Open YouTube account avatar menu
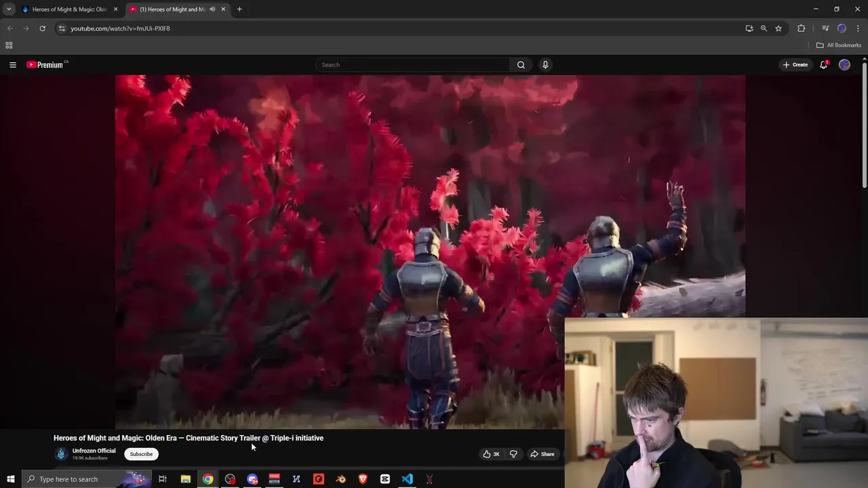Image resolution: width=868 pixels, height=488 pixels. 844,65
